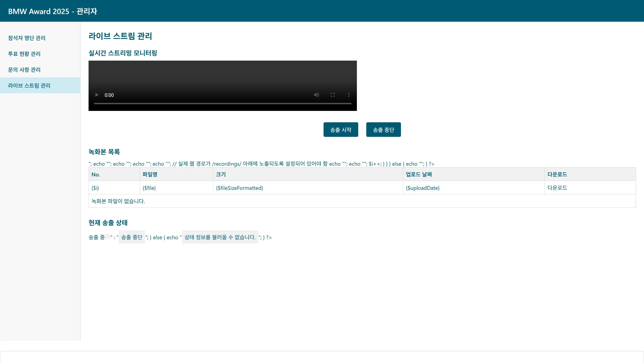Click the 파일명 column header

pyautogui.click(x=150, y=174)
